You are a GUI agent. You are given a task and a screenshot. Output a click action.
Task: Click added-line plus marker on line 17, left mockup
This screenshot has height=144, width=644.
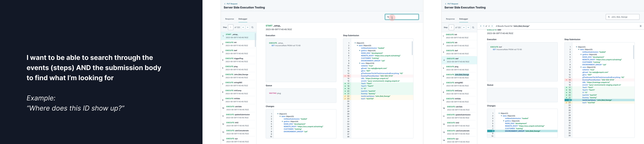[x=345, y=83]
